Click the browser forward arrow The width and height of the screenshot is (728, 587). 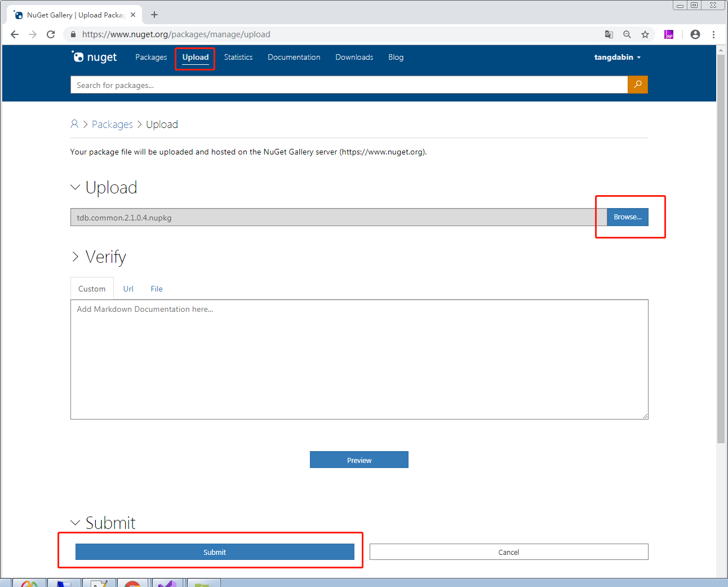point(33,34)
